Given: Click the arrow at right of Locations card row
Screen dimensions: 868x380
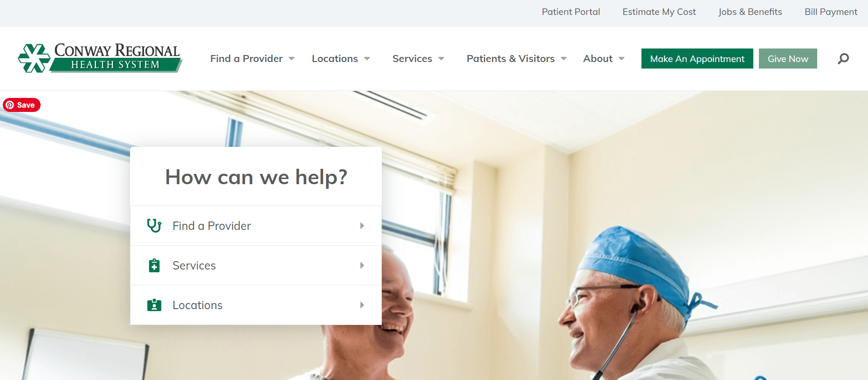Looking at the screenshot, I should 362,305.
